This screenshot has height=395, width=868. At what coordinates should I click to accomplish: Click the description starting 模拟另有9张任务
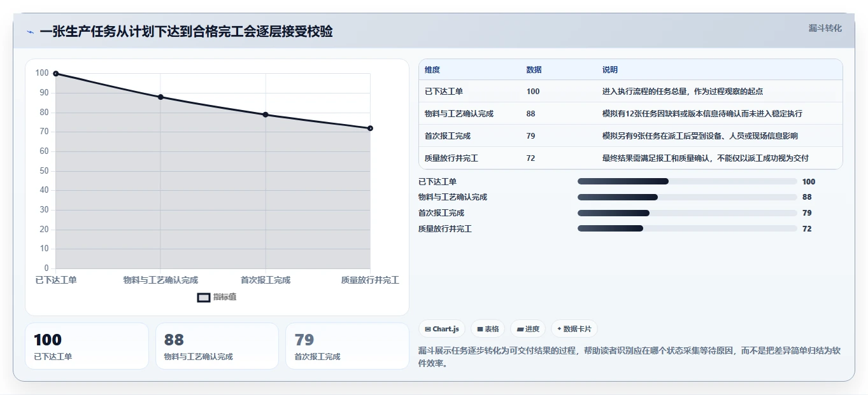(x=700, y=136)
